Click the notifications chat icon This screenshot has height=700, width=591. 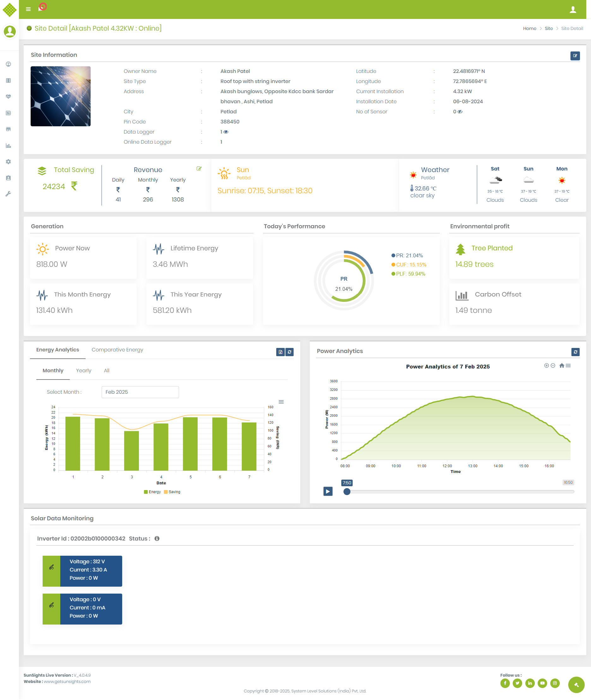click(x=41, y=9)
